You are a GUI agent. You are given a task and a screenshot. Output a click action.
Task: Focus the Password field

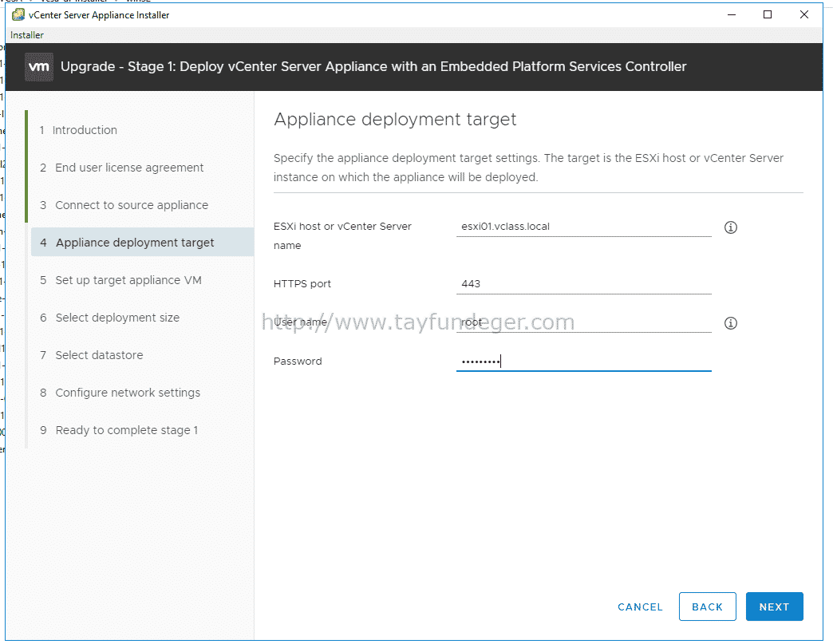[x=584, y=362]
